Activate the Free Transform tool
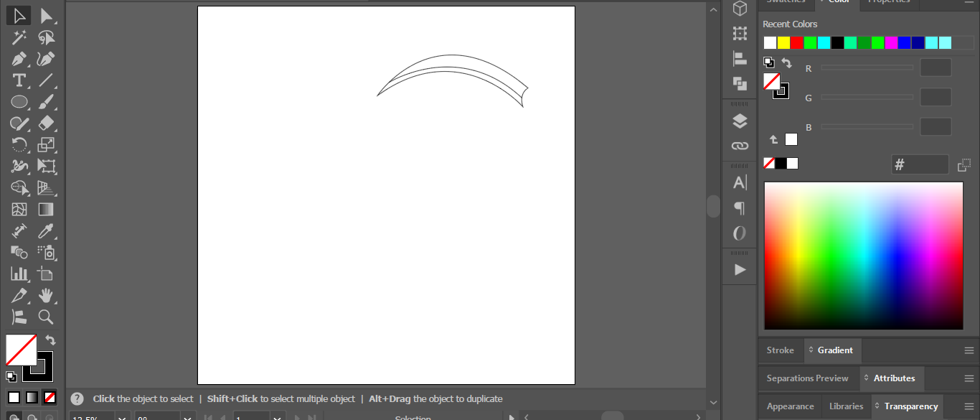Image resolution: width=980 pixels, height=420 pixels. 47,167
